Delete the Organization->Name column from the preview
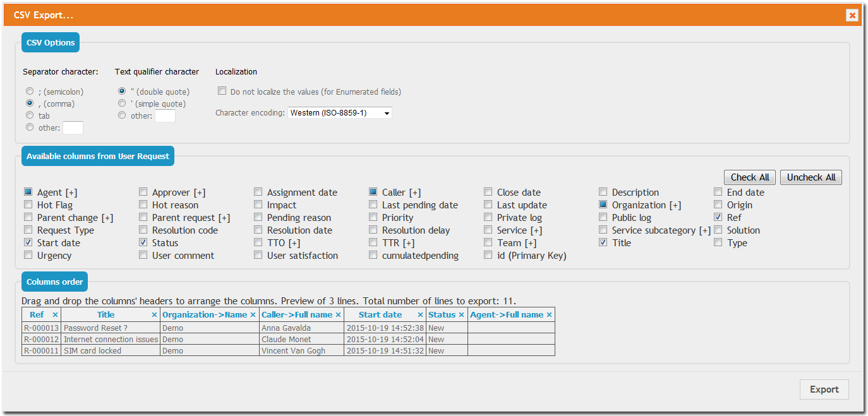 click(x=253, y=314)
